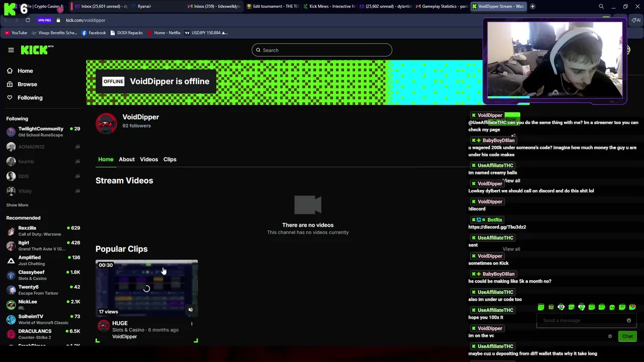The image size is (644, 362).
Task: Click NickLee's channel avatar icon
Action: (x=11, y=305)
